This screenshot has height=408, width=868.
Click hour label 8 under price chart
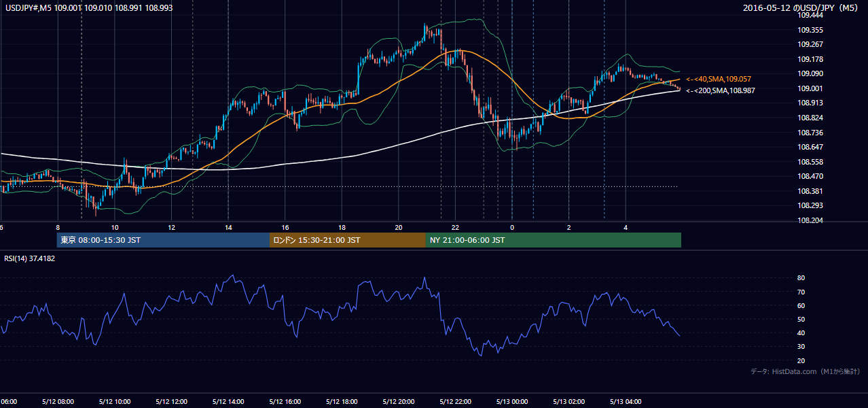[x=58, y=228]
